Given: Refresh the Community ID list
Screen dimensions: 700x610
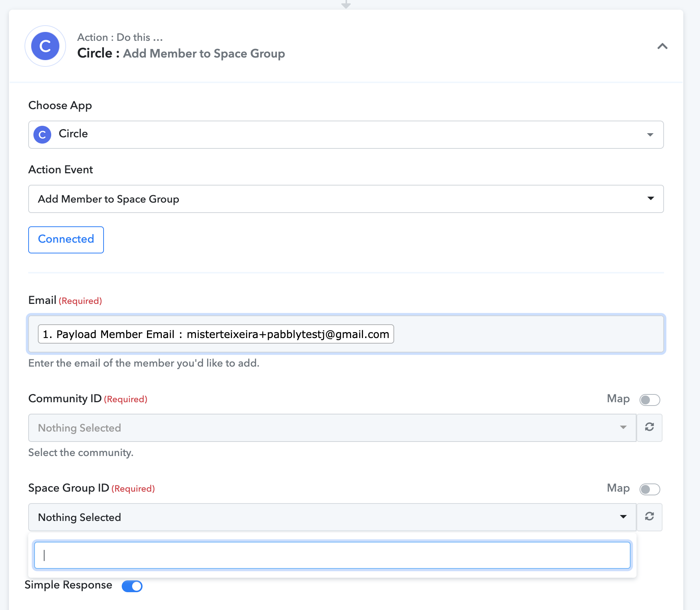Looking at the screenshot, I should coord(650,428).
